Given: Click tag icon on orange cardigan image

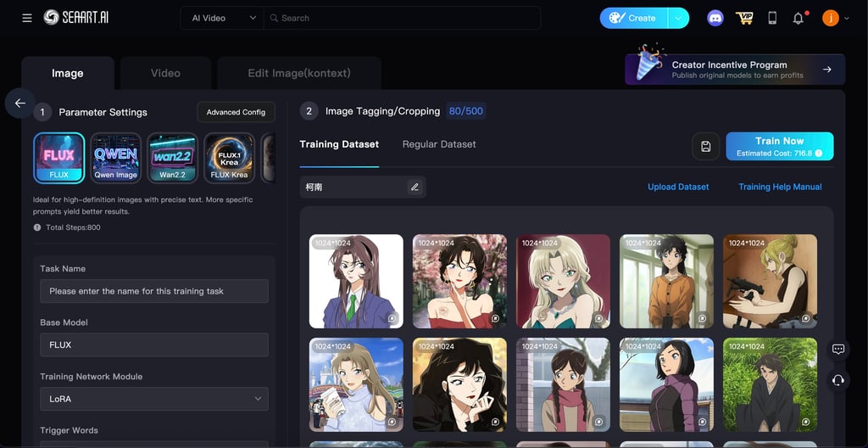Looking at the screenshot, I should (x=703, y=318).
